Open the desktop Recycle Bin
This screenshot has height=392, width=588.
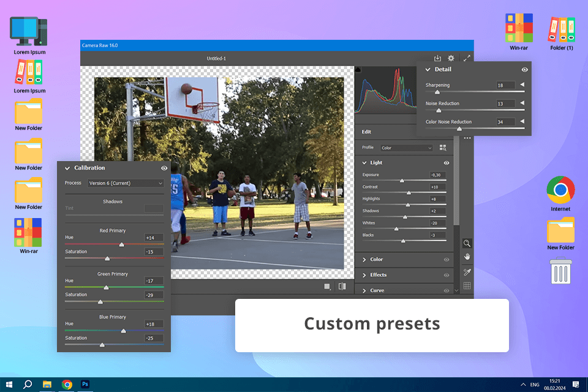[x=560, y=271]
